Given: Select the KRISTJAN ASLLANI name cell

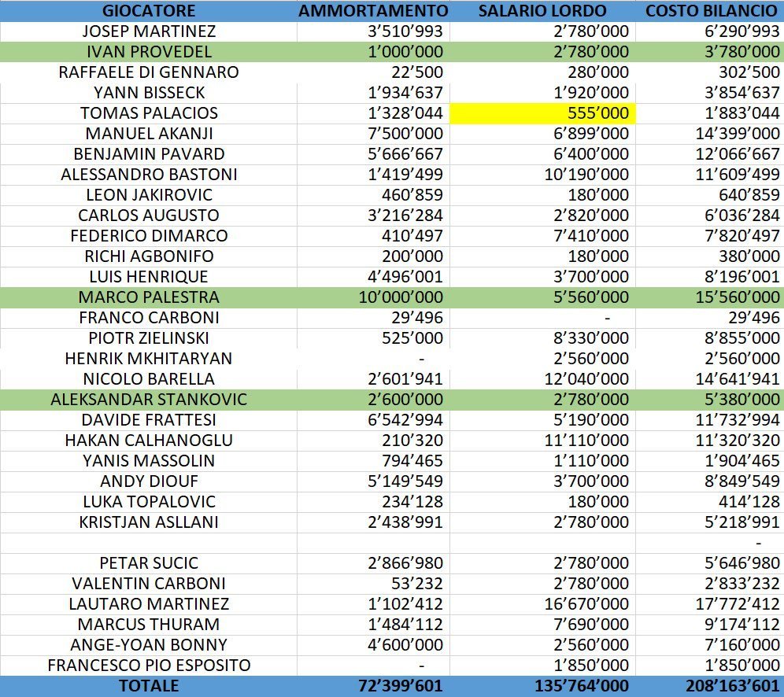Looking at the screenshot, I should tap(149, 523).
